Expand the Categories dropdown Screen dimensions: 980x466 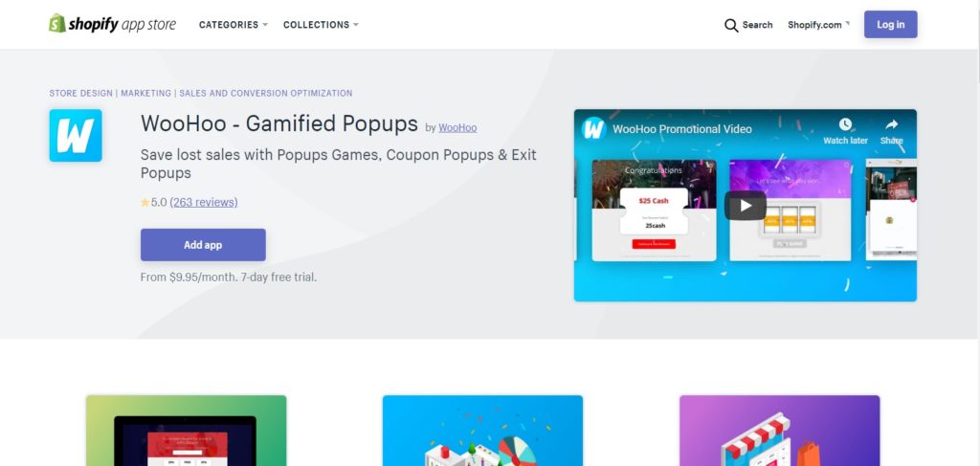coord(234,25)
